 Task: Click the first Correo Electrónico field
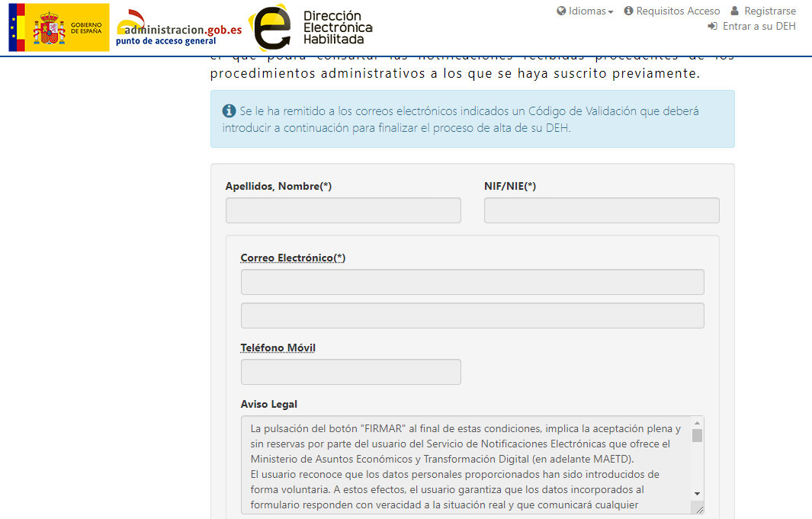[472, 282]
